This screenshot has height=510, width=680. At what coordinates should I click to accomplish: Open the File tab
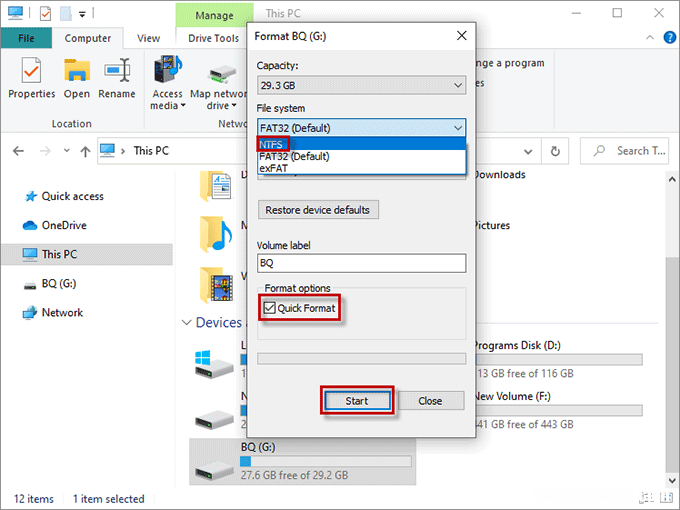26,38
